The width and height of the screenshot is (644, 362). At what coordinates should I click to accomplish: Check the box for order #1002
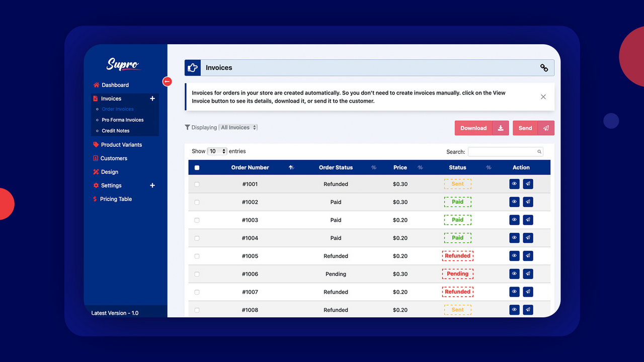(x=197, y=202)
